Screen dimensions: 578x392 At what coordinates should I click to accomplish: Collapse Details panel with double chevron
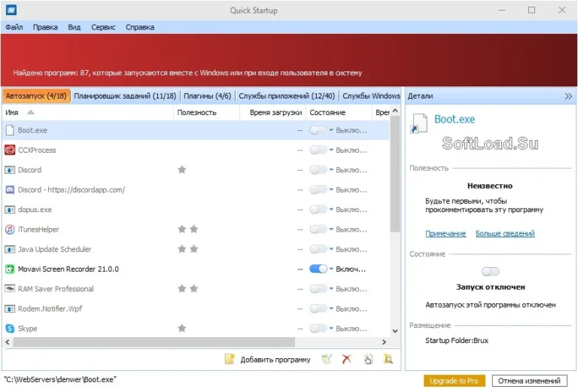pyautogui.click(x=568, y=96)
